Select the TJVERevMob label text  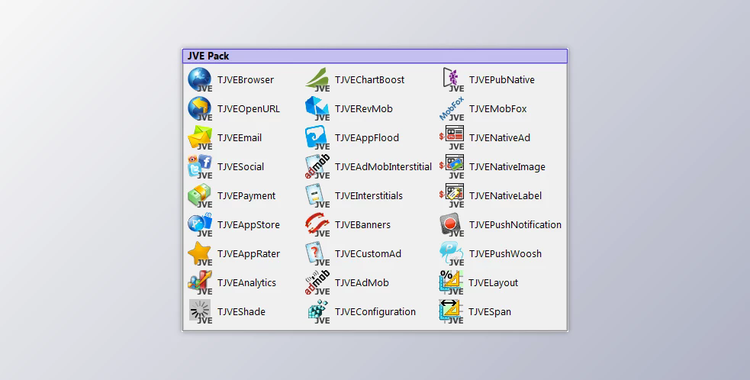pyautogui.click(x=364, y=109)
